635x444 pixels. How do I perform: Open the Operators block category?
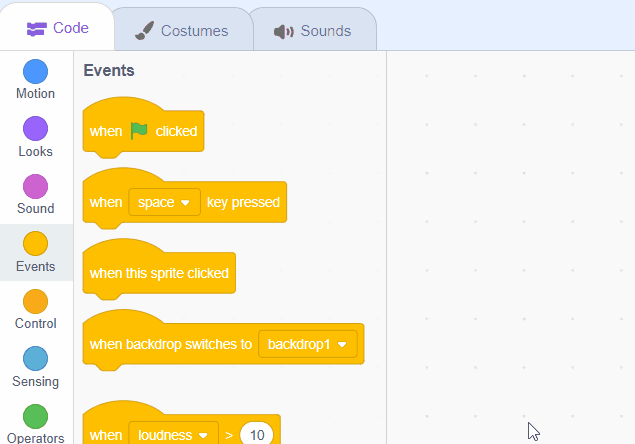click(x=35, y=416)
